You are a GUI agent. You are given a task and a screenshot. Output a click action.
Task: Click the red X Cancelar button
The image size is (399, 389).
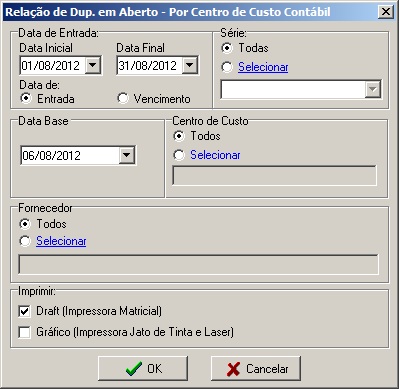(256, 368)
